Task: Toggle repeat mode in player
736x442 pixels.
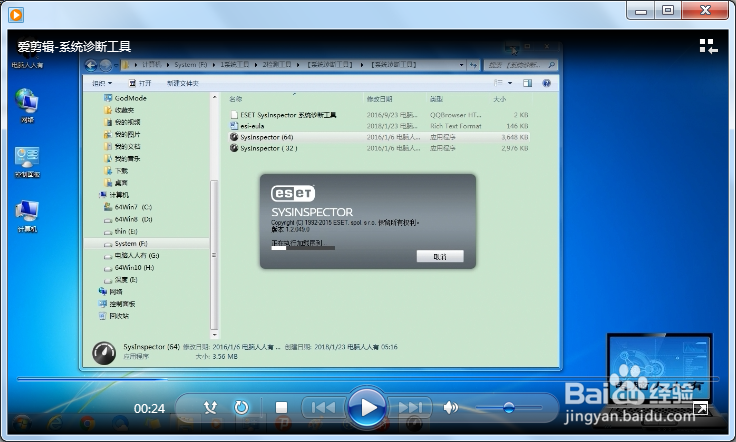Action: 241,407
